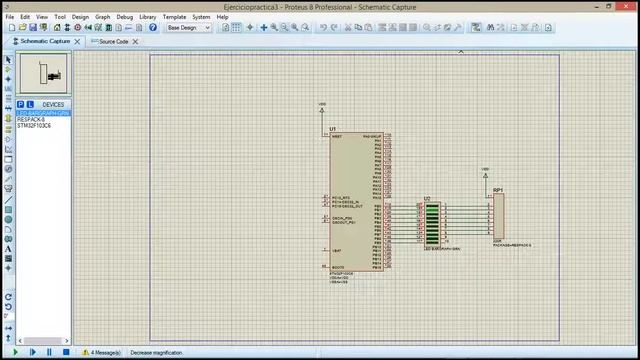Select the 2D Graphics Symbols tool
Image resolution: width=640 pixels, height=360 pixels.
8,259
